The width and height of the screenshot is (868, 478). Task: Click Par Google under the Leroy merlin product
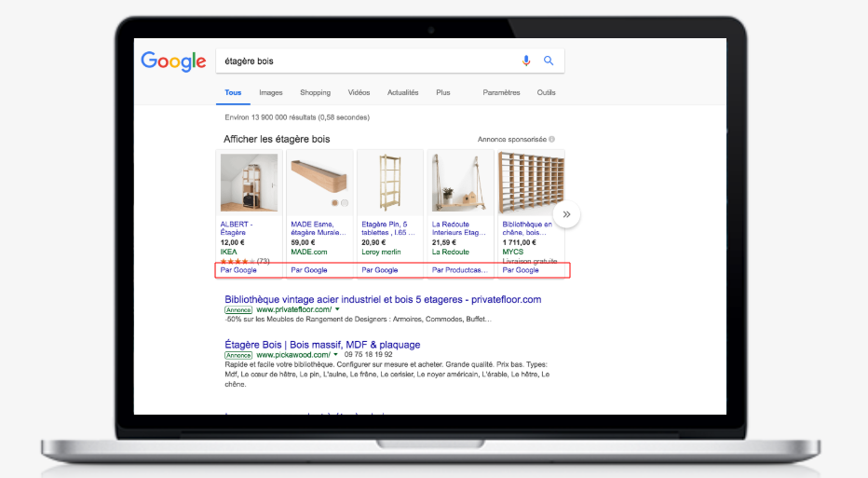[x=380, y=270]
